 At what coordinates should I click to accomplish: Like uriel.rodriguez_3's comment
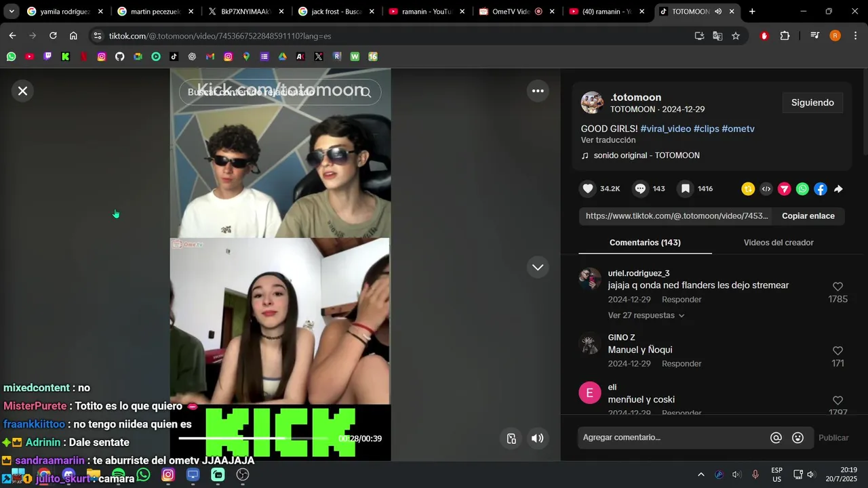pyautogui.click(x=837, y=287)
